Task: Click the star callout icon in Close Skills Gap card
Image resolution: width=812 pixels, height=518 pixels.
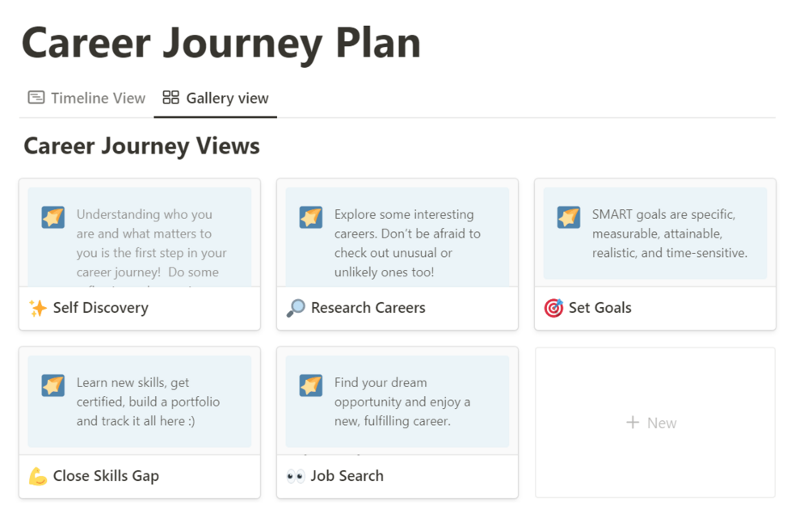Action: (x=53, y=385)
